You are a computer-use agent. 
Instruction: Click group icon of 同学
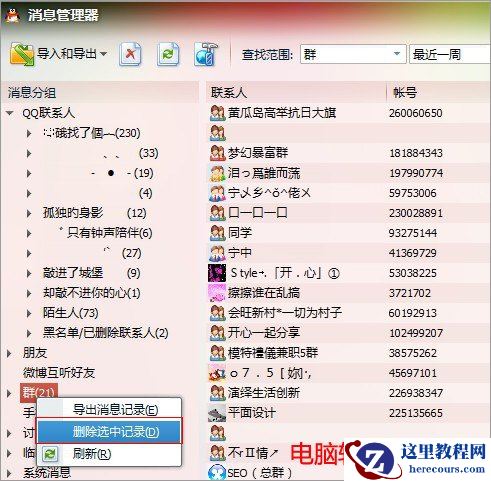coord(218,233)
